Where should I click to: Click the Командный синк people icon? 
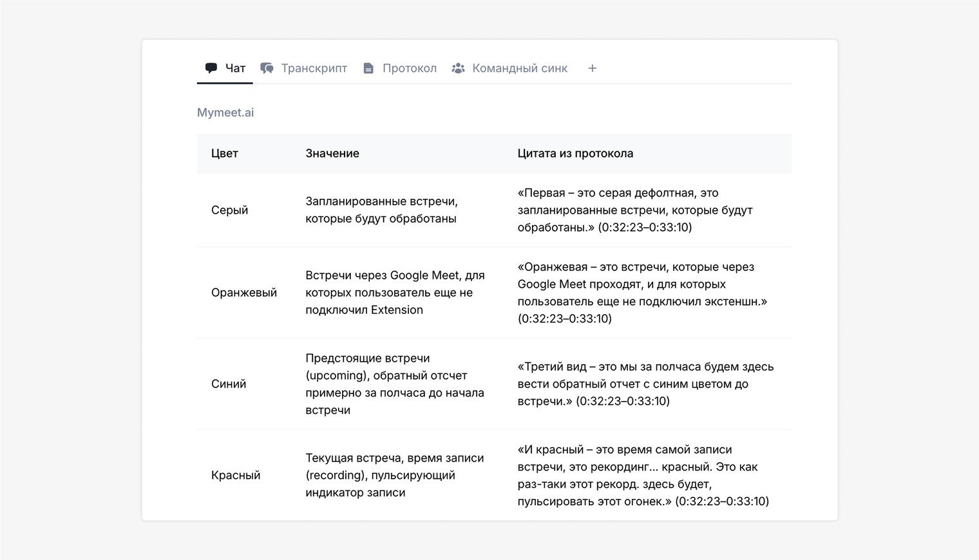point(458,68)
